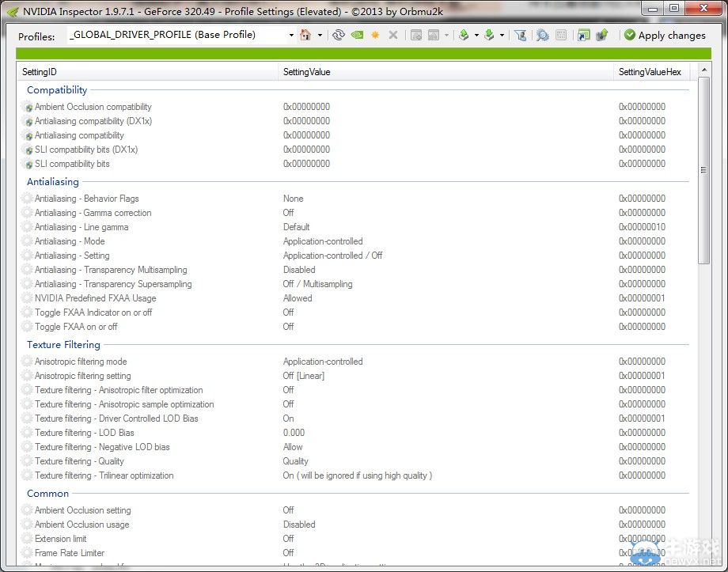728x572 pixels.
Task: Select Antialiasing - Transparency Multisampling row
Action: tap(355, 270)
